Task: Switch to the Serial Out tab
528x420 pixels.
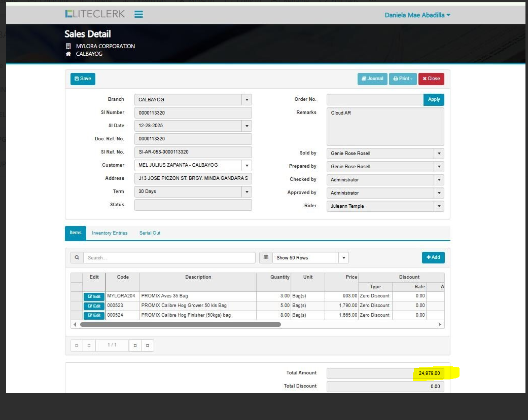Action: 150,233
